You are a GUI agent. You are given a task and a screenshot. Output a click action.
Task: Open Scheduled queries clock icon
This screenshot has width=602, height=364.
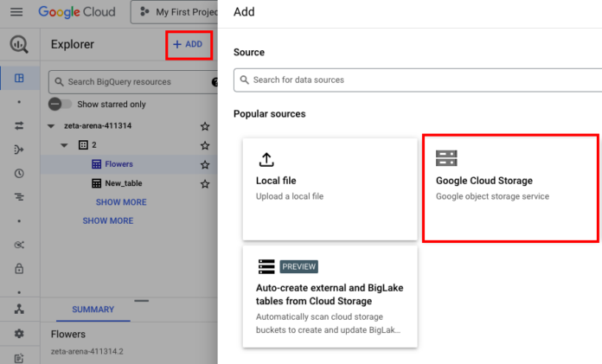click(19, 174)
